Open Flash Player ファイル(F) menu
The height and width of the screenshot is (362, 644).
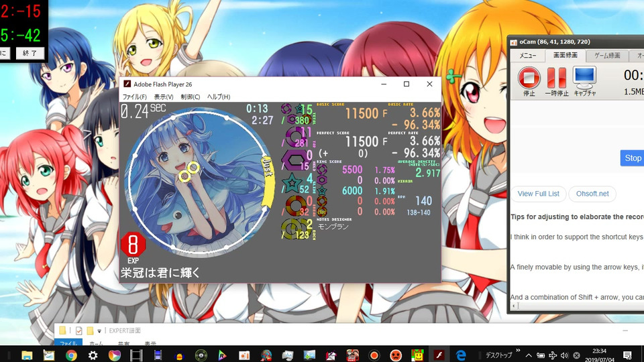click(134, 97)
